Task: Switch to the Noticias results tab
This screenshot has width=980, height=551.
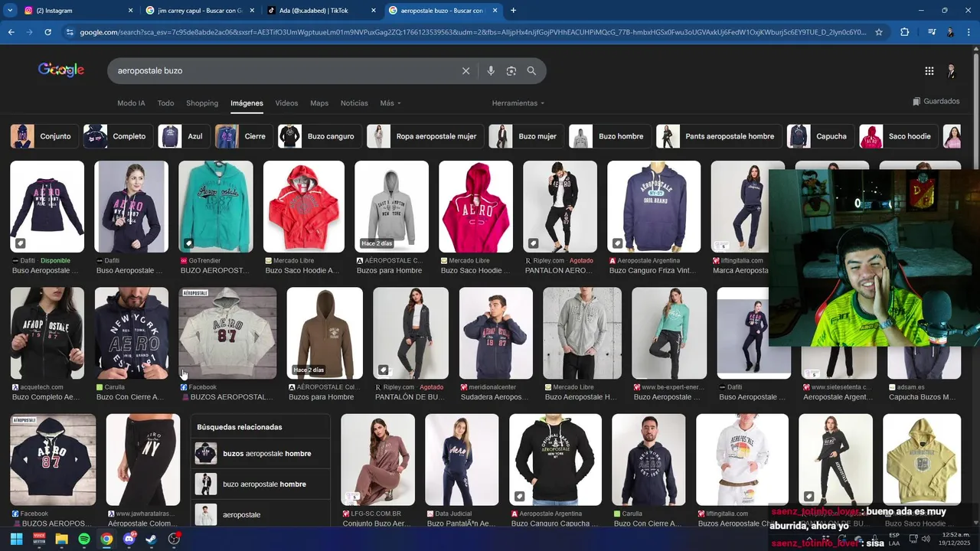Action: click(354, 103)
